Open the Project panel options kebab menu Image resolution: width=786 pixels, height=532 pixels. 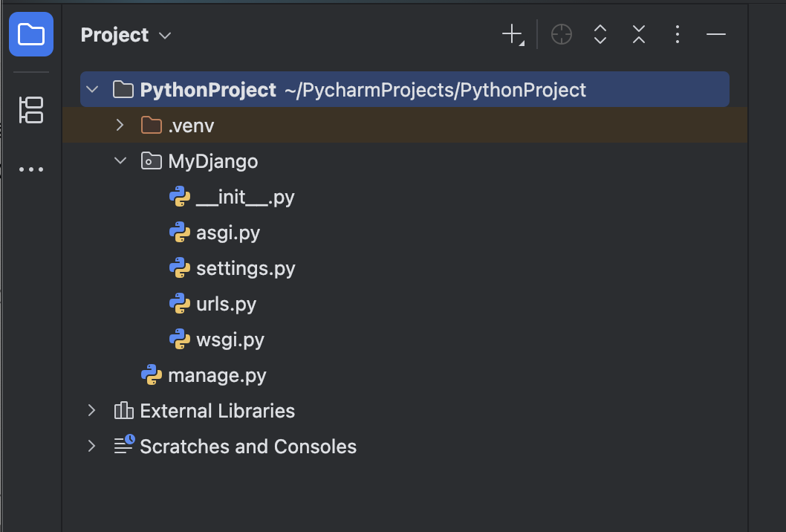677,34
